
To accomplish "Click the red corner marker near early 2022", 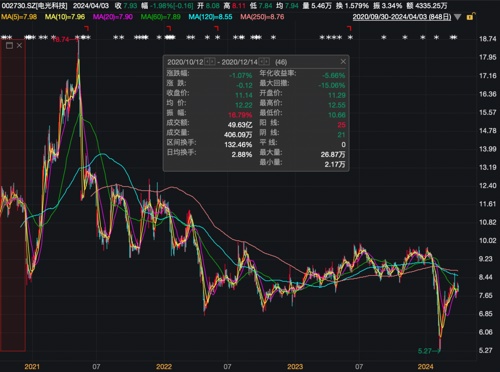I will 169,28.
